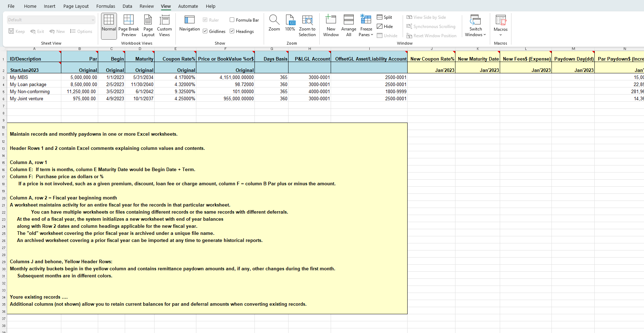
Task: Click the Keep sheet view button
Action: pyautogui.click(x=17, y=32)
